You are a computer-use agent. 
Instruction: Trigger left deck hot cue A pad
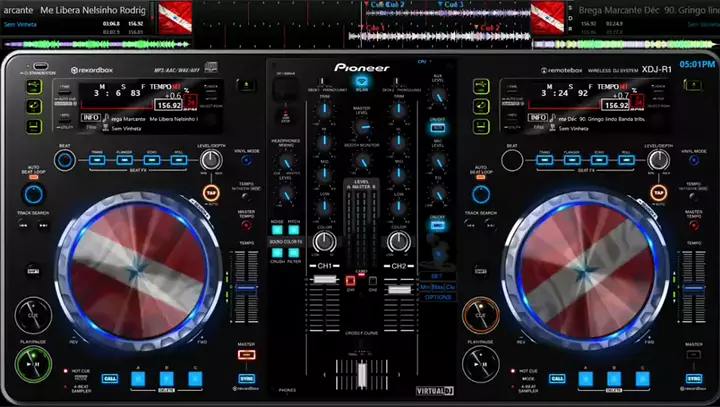[138, 379]
